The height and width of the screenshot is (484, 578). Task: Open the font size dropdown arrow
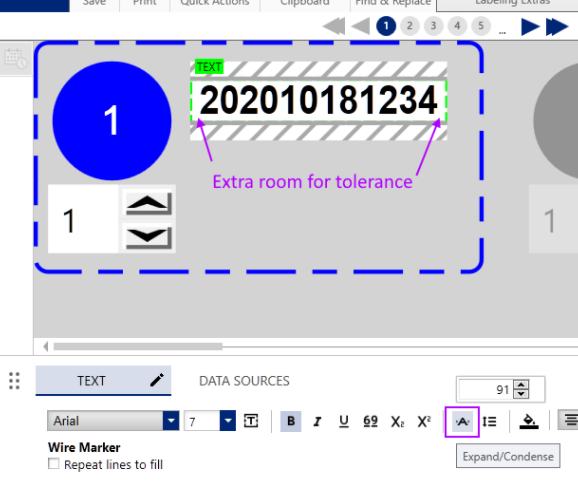pos(228,421)
